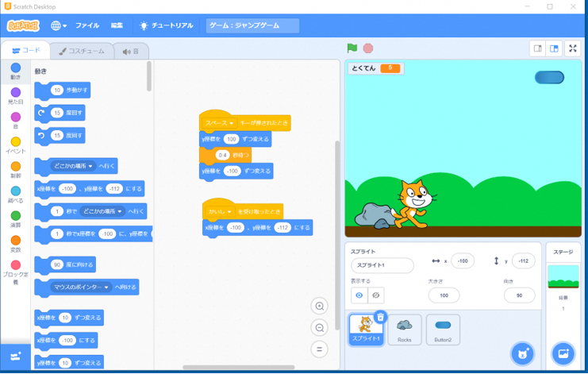Click the add extension button
The width and height of the screenshot is (588, 374).
tap(15, 357)
